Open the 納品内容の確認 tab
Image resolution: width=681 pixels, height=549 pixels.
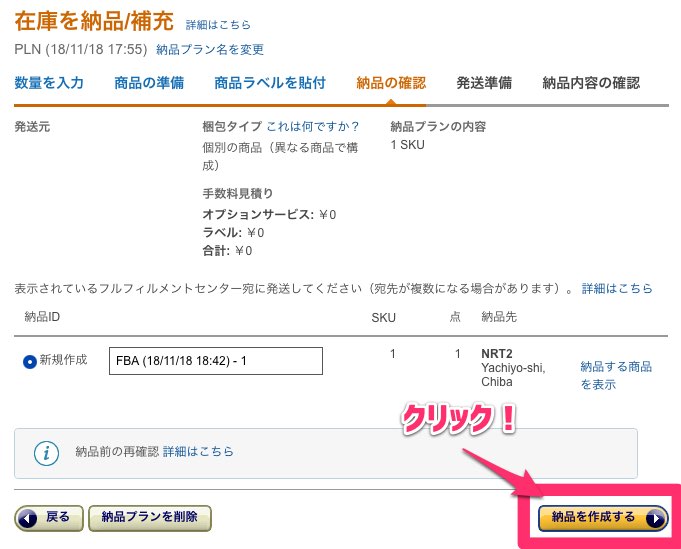tap(591, 83)
